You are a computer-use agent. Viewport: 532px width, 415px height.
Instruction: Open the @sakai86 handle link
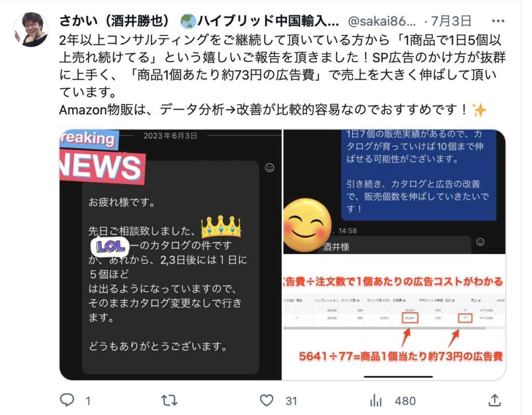tap(382, 21)
